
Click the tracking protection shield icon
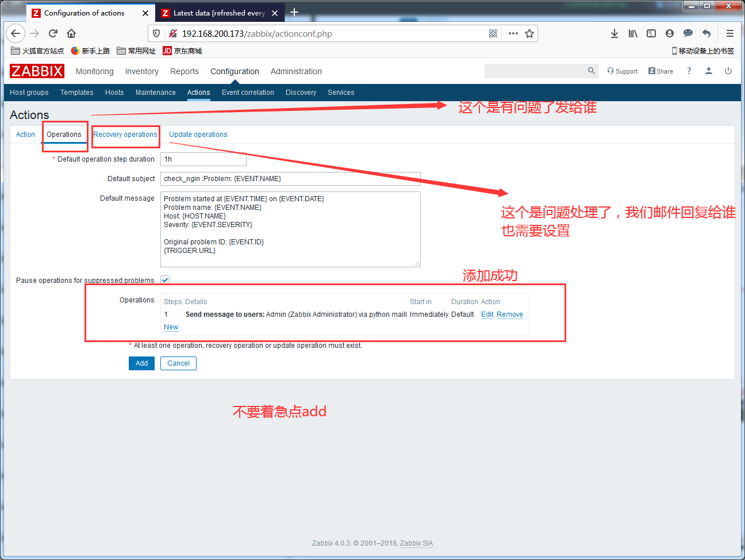point(156,33)
